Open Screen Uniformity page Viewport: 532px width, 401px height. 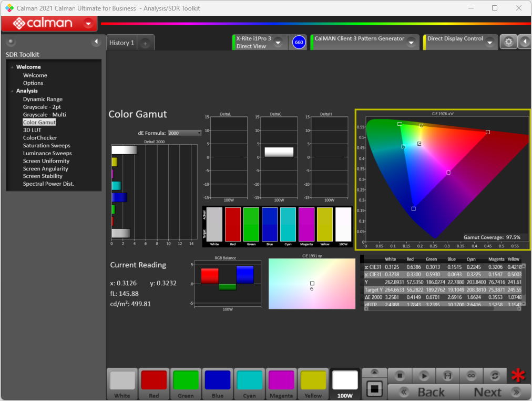coord(46,161)
